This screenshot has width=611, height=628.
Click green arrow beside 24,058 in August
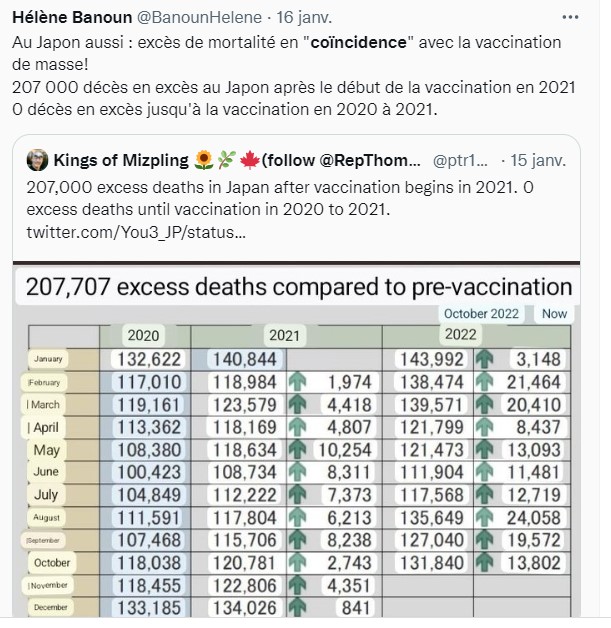point(486,517)
